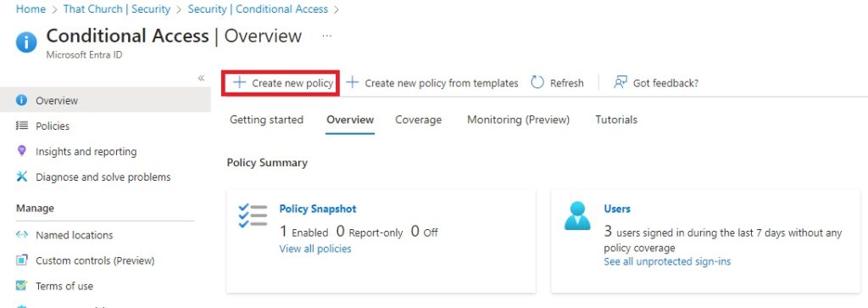Go to Home breadcrumb link
This screenshot has height=308, width=868.
pos(31,9)
